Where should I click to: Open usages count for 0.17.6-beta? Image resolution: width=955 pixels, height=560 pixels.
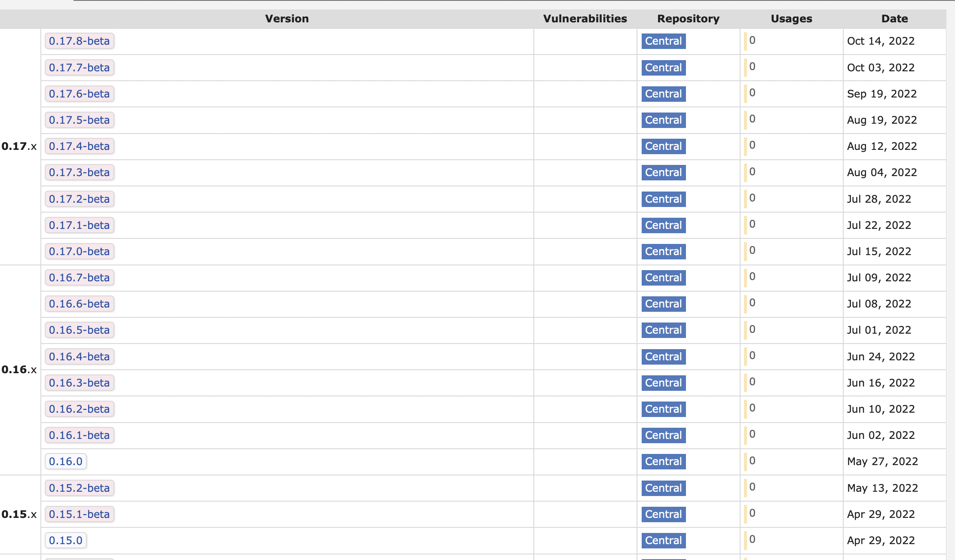click(x=752, y=93)
